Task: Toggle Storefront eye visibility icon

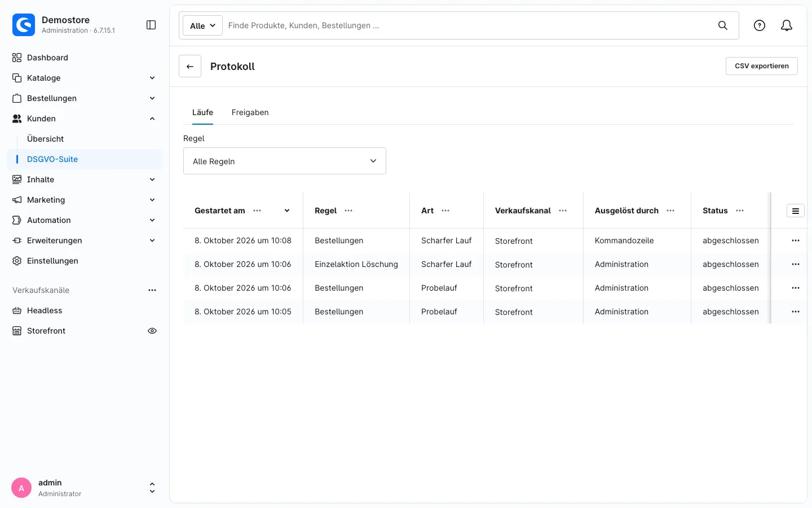Action: point(152,331)
